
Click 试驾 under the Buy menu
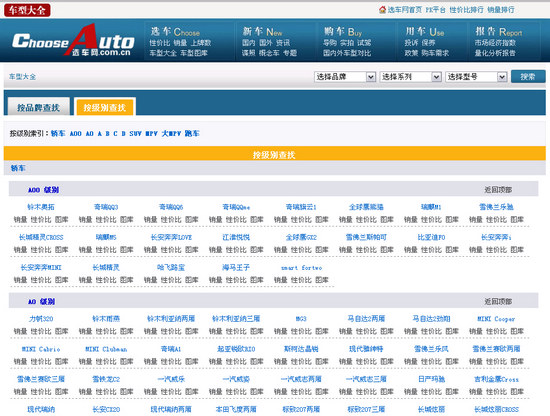click(x=364, y=43)
